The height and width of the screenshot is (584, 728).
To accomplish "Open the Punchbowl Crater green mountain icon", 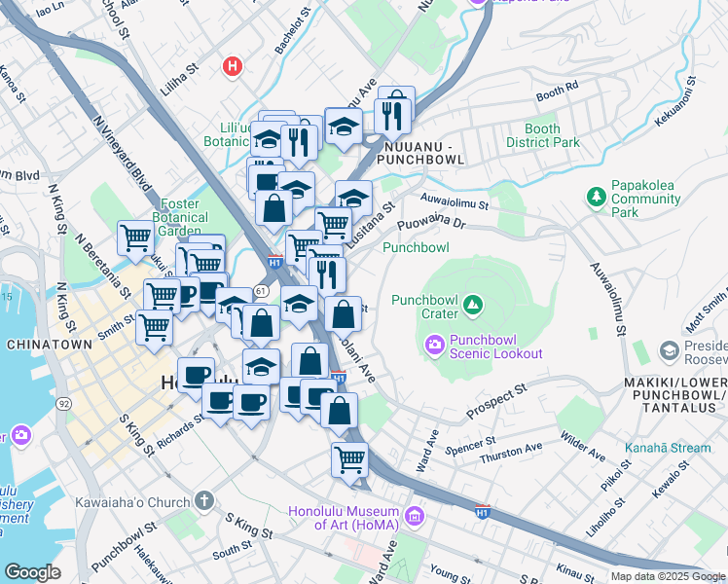I will 473,306.
